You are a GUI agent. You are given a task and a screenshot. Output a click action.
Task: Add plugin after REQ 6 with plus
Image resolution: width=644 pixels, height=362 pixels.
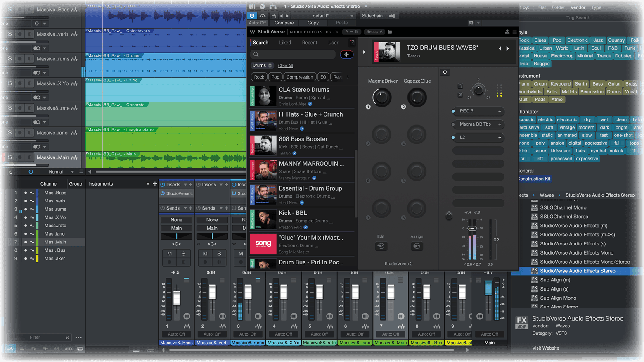coord(500,111)
